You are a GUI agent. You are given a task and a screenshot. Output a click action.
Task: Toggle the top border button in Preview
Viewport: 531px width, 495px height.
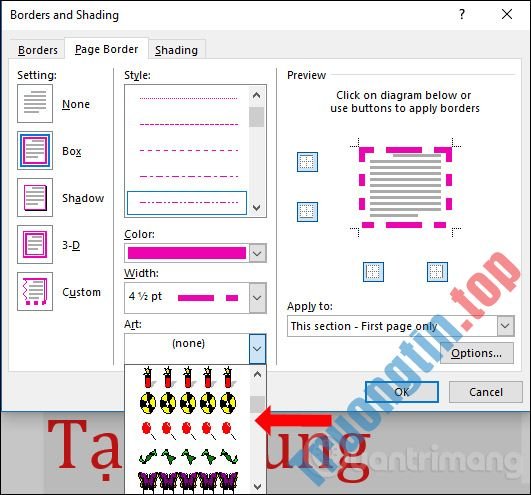coord(307,162)
